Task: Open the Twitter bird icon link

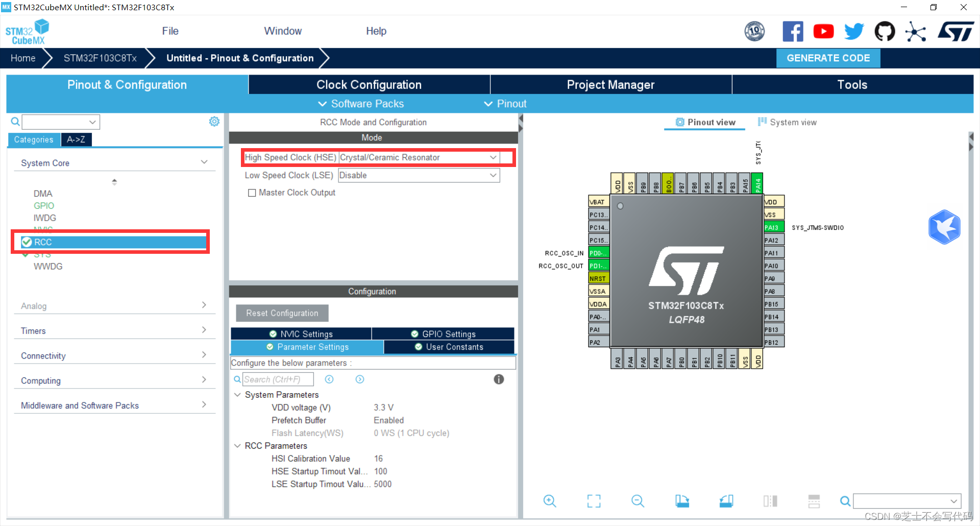Action: (x=854, y=32)
